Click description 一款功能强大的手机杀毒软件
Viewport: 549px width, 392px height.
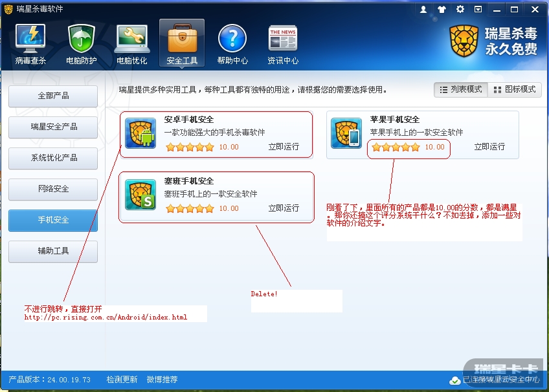coord(215,133)
